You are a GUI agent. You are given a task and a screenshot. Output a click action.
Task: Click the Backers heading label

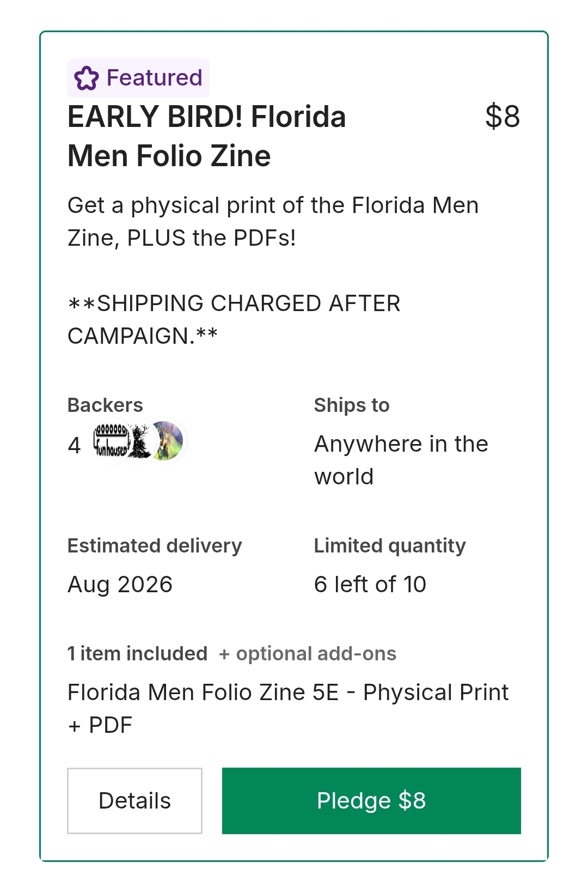pyautogui.click(x=105, y=405)
